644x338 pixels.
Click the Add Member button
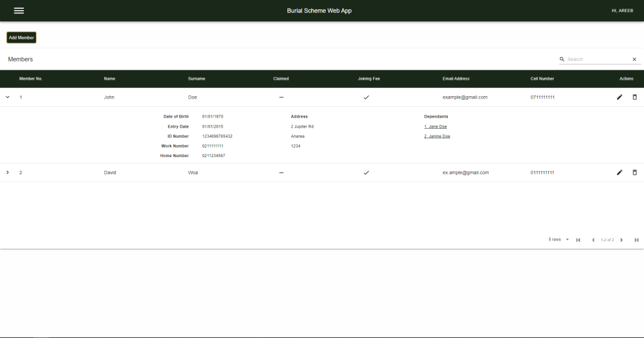click(21, 38)
